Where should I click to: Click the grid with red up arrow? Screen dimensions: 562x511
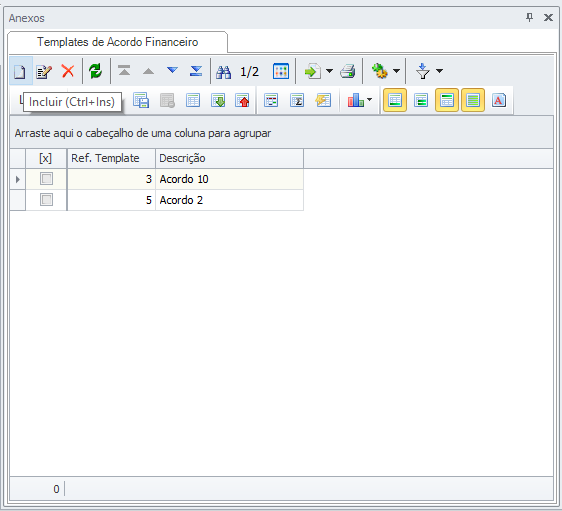point(242,101)
